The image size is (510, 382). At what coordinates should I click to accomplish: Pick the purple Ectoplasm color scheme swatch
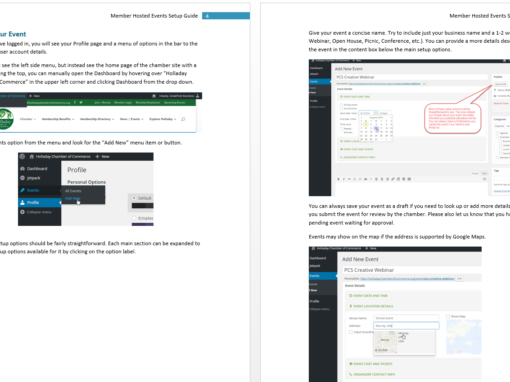pyautogui.click(x=143, y=224)
